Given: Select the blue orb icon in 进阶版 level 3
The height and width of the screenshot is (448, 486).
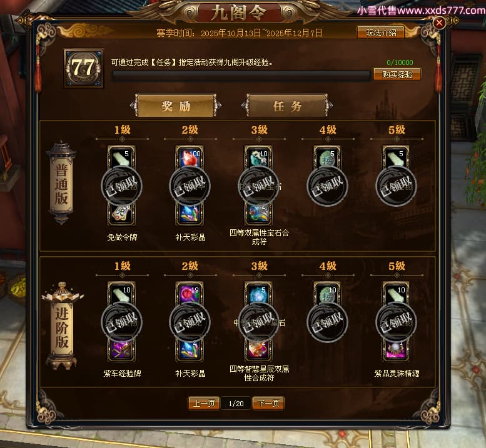Looking at the screenshot, I should pos(258,294).
